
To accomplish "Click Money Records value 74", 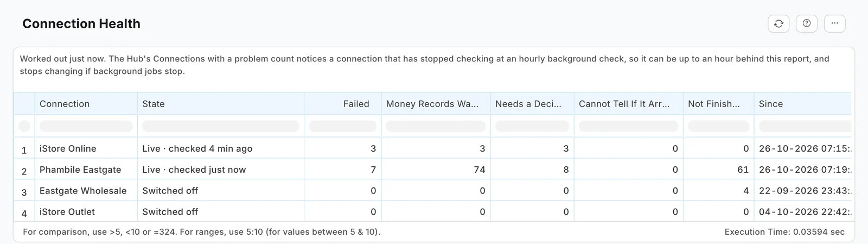I will [x=436, y=170].
